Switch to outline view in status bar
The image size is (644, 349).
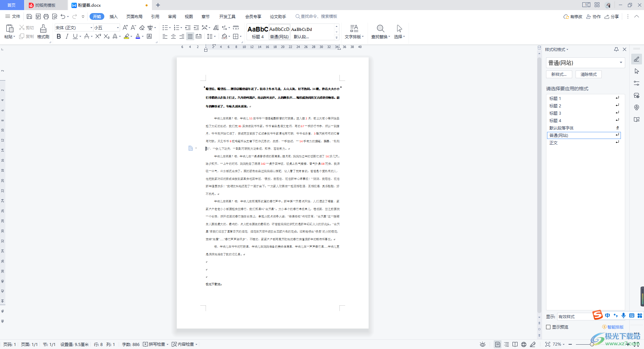pos(506,344)
